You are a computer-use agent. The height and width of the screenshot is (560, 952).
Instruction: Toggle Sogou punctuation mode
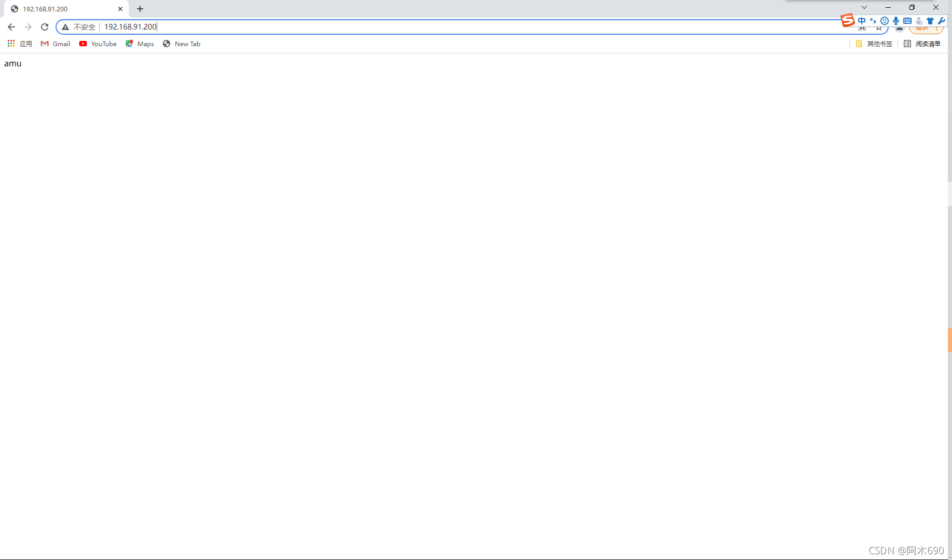(x=873, y=21)
